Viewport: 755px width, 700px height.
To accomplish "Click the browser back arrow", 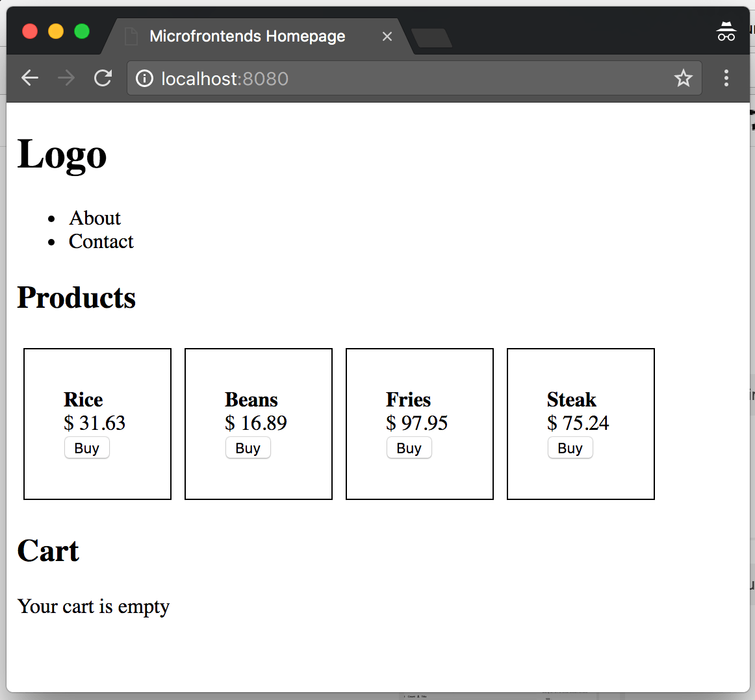I will pos(30,79).
